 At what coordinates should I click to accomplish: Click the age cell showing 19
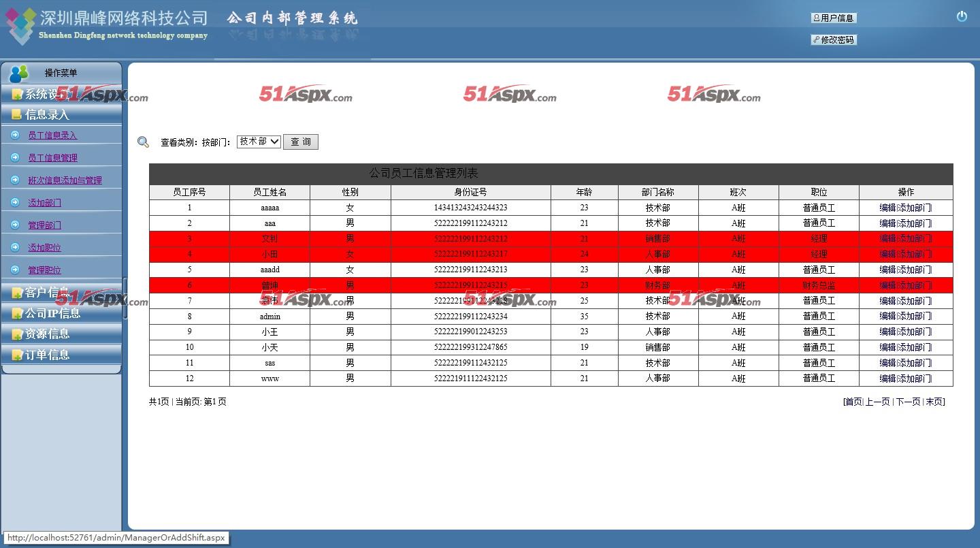click(584, 347)
